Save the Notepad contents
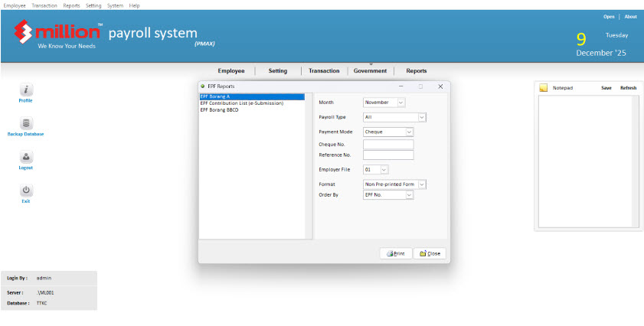 (606, 88)
